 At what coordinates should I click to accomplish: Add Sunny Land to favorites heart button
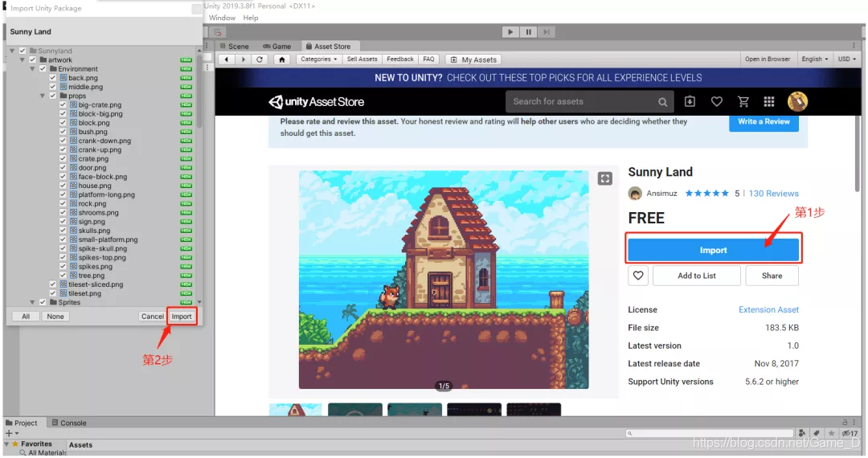(637, 276)
